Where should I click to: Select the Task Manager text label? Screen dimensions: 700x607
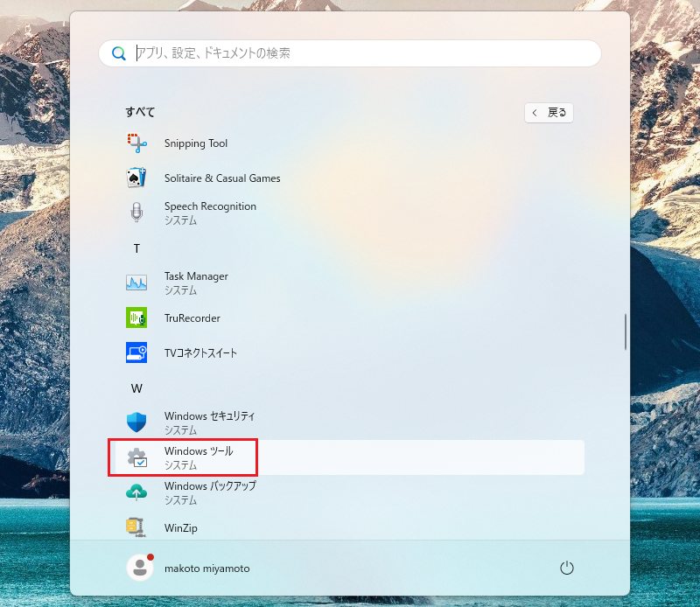coord(196,276)
